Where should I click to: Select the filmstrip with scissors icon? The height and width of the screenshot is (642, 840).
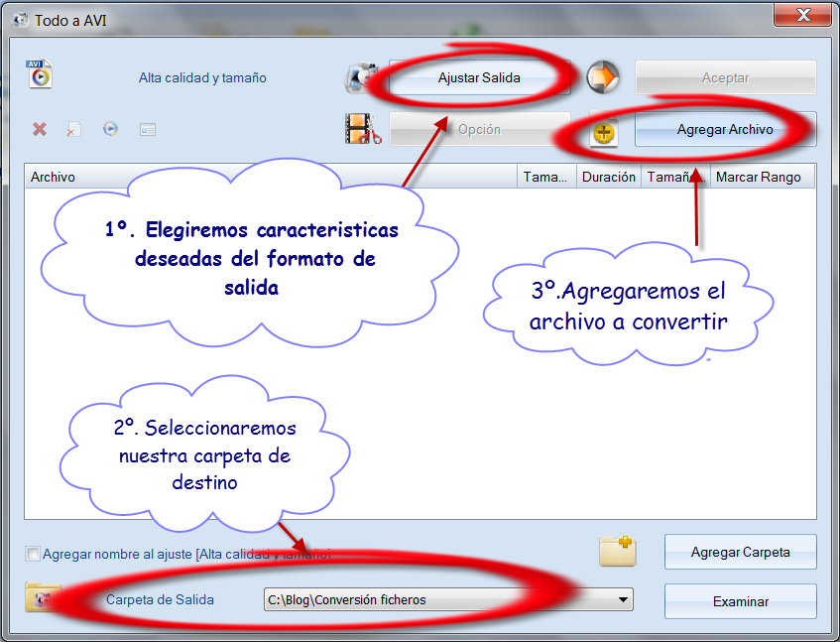point(361,131)
